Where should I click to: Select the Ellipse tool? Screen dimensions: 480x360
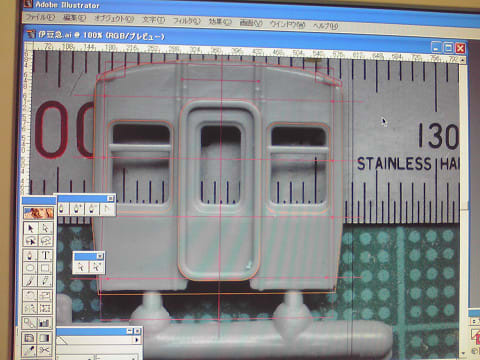pyautogui.click(x=31, y=268)
